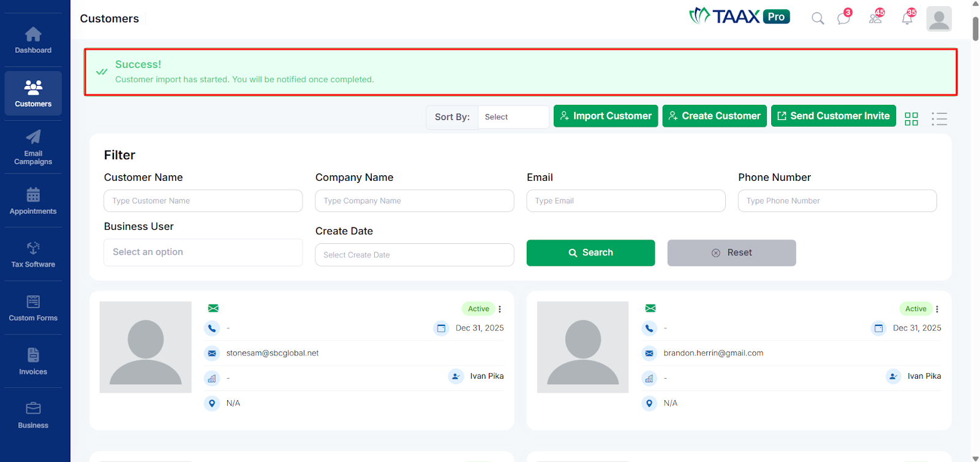The height and width of the screenshot is (462, 980).
Task: Open options menu for brandon.herrin customer card
Action: point(937,309)
